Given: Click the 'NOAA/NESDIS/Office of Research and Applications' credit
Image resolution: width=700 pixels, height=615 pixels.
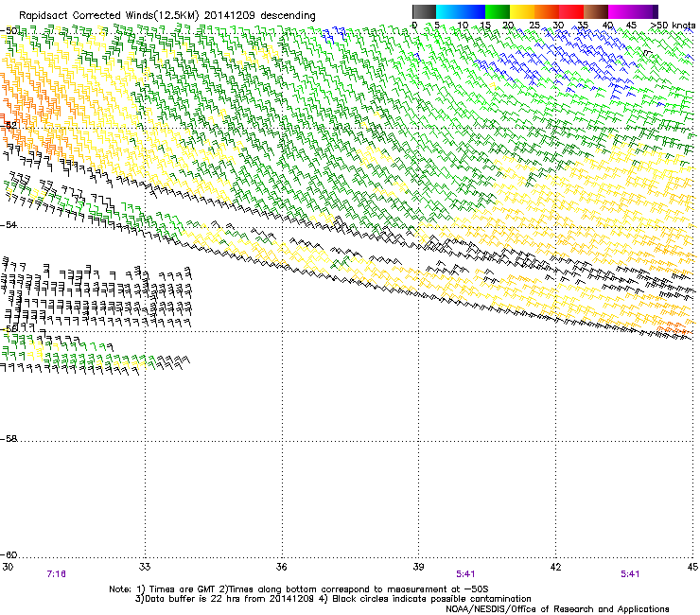Looking at the screenshot, I should click(557, 609).
